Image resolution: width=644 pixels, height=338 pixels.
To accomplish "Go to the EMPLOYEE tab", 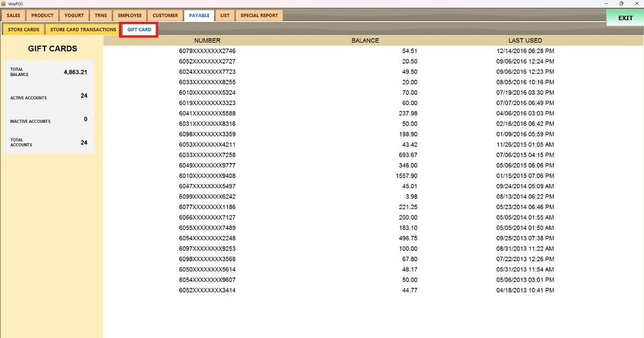I will tap(130, 16).
